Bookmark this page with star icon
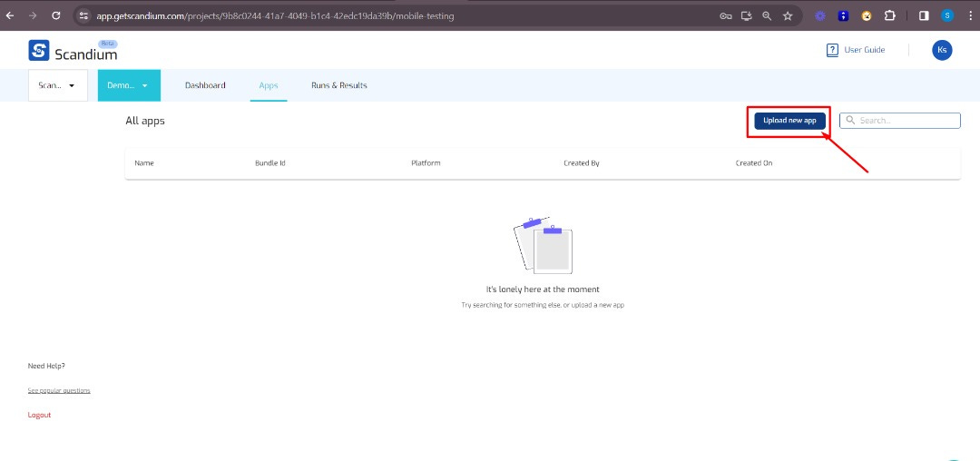Image resolution: width=980 pixels, height=461 pixels. point(788,16)
